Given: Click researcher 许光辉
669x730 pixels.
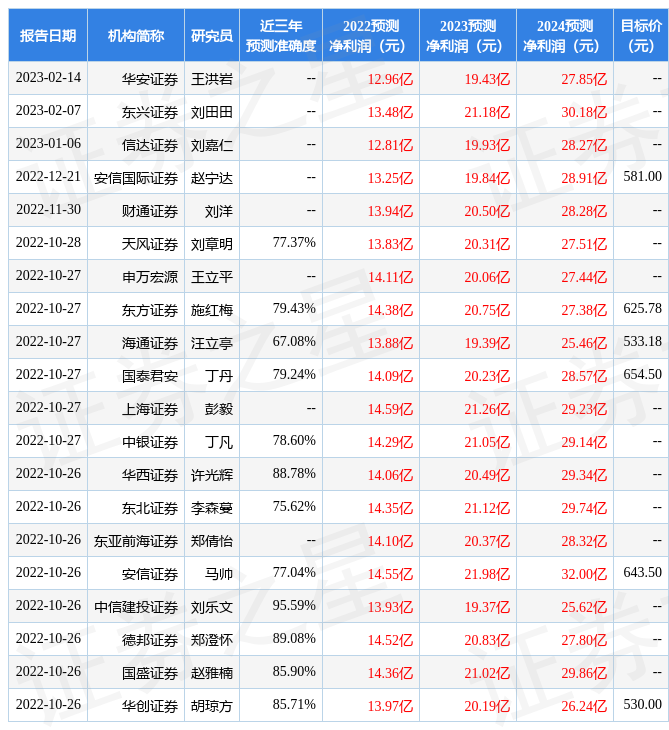Looking at the screenshot, I should 212,475.
